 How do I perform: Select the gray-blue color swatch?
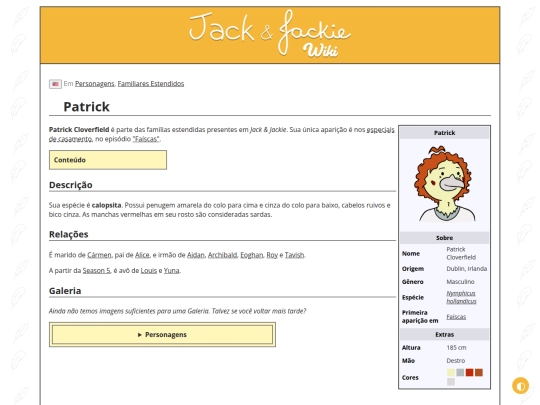tap(460, 373)
